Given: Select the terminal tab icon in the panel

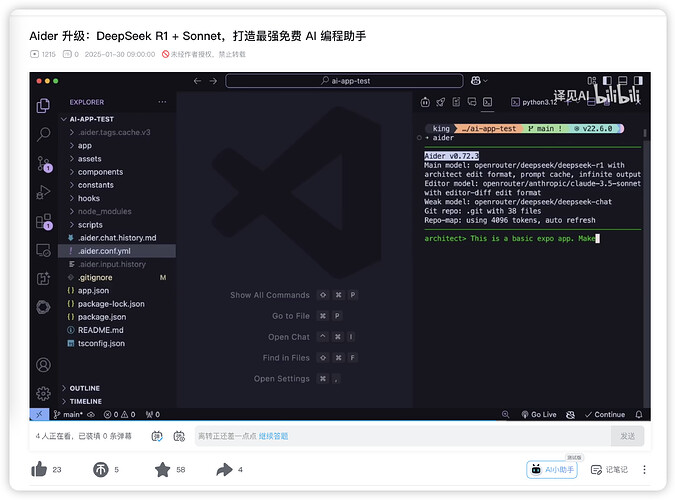Looking at the screenshot, I should tap(487, 102).
